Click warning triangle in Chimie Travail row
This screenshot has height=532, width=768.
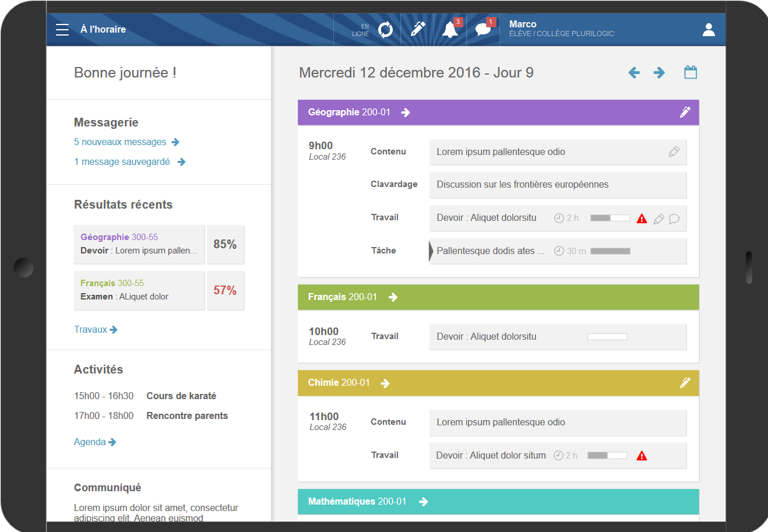click(642, 456)
